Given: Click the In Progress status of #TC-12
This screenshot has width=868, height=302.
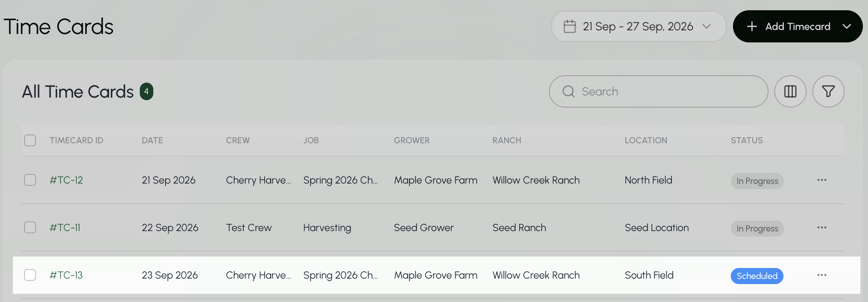Looking at the screenshot, I should (x=757, y=181).
